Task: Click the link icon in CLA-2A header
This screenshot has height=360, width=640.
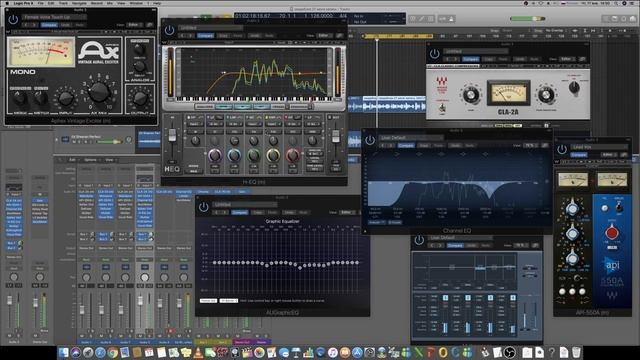Action: (x=582, y=59)
